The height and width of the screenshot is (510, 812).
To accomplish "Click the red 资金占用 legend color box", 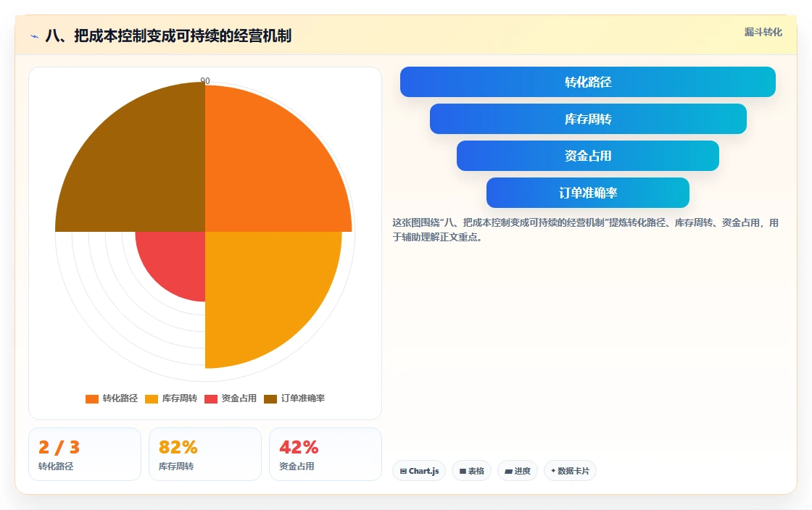I will [x=211, y=398].
